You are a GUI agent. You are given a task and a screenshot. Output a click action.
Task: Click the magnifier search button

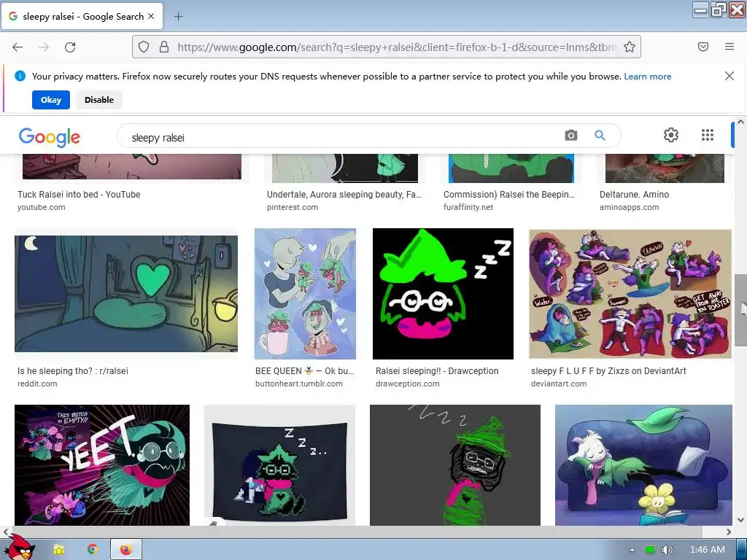600,135
